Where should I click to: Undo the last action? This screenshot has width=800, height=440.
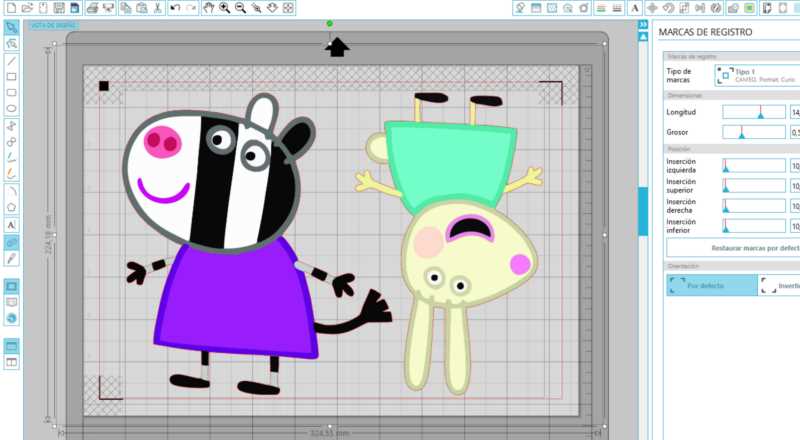coord(176,8)
